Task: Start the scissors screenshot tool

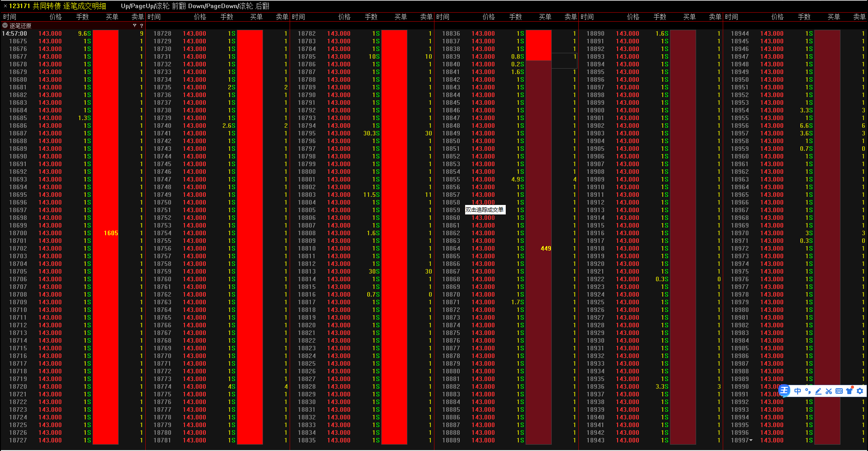Action: 829,391
